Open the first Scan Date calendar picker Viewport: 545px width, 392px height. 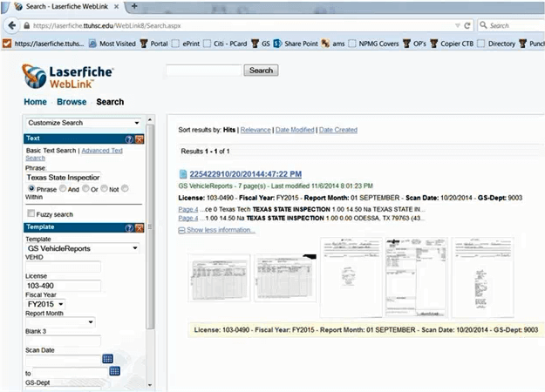coord(108,359)
